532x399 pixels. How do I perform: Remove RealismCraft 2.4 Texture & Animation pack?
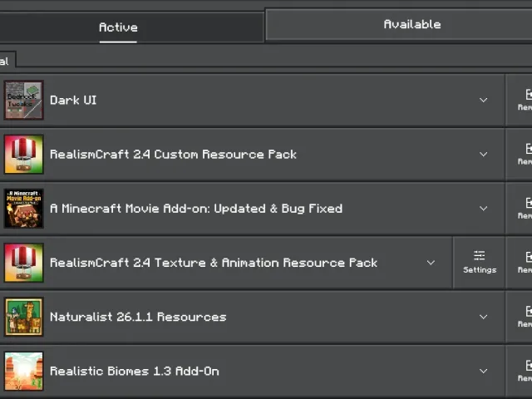519,263
